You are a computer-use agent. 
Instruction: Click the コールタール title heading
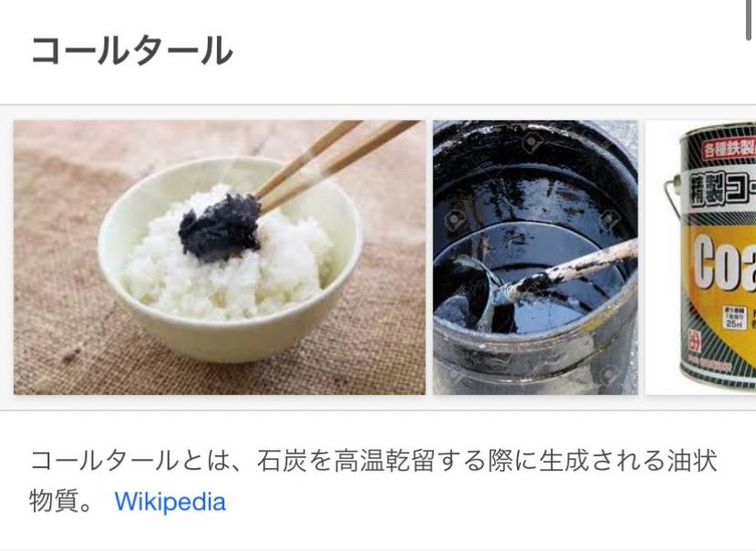pos(131,50)
